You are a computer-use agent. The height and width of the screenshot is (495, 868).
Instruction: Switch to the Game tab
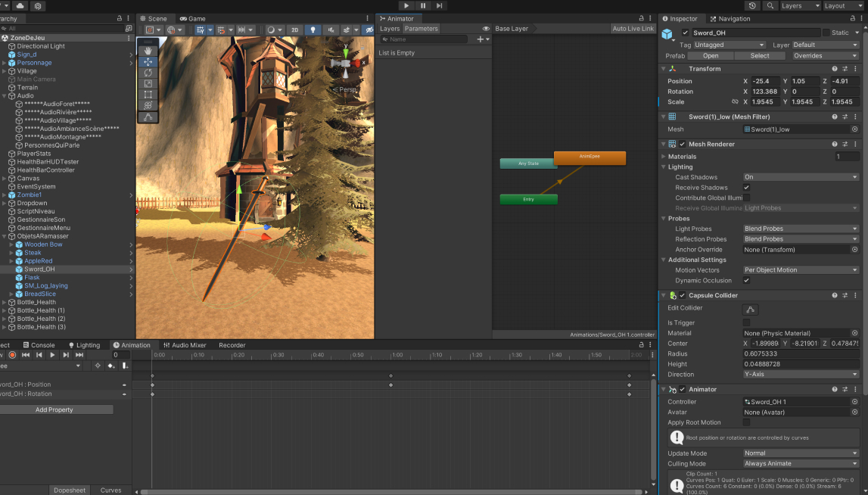(x=192, y=18)
